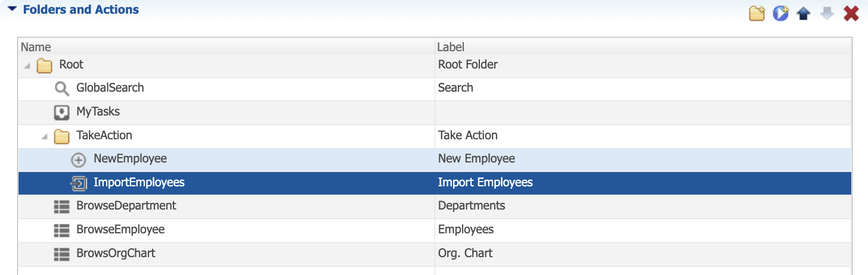Collapse the Root folder tree node
This screenshot has height=275, width=868.
(27, 65)
